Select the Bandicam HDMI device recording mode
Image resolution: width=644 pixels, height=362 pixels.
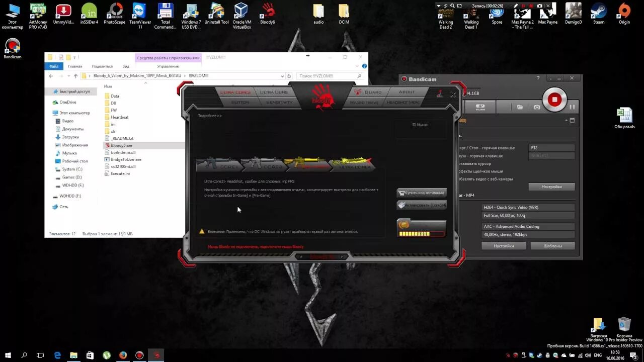pos(480,107)
